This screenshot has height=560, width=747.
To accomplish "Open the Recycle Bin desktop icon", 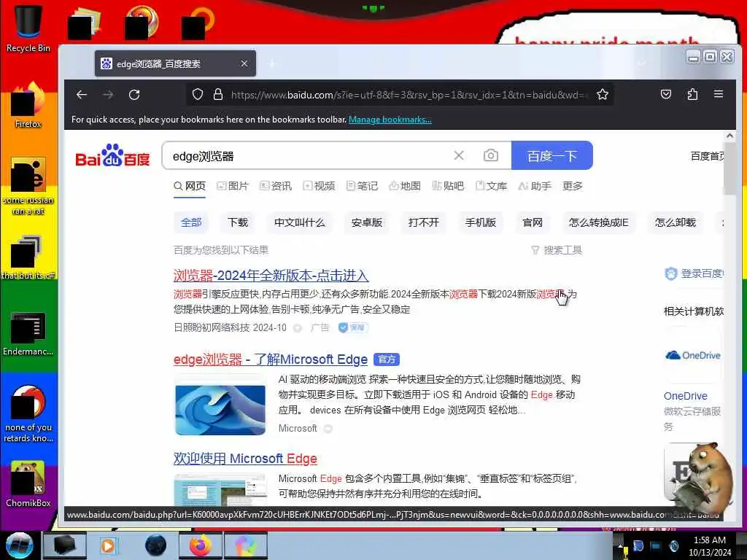I will (28, 28).
